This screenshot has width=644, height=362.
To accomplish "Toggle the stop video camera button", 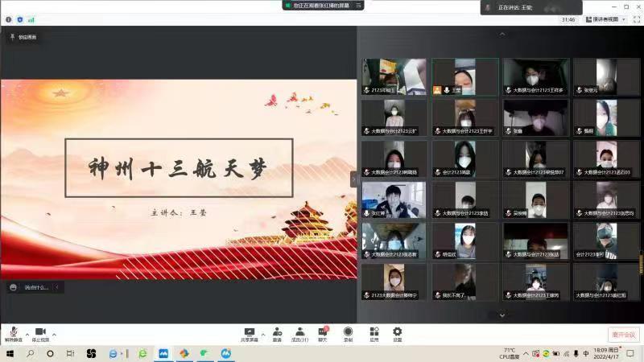I will pyautogui.click(x=40, y=332).
